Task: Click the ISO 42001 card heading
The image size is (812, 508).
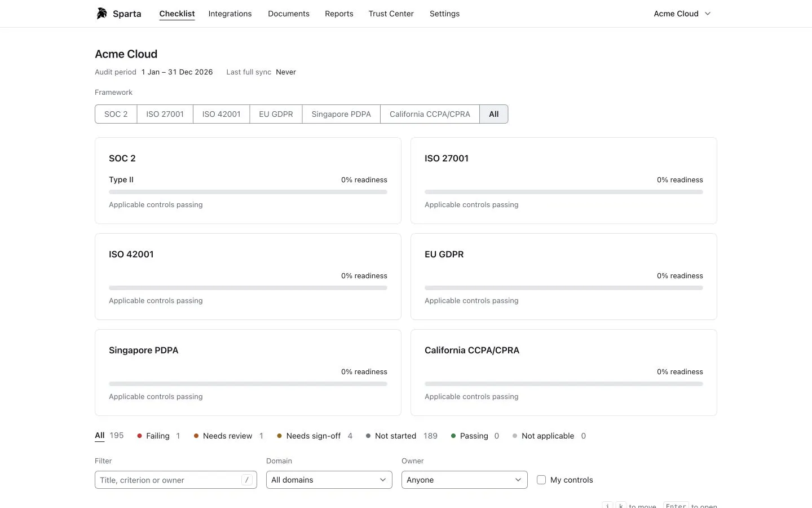Action: click(x=131, y=255)
